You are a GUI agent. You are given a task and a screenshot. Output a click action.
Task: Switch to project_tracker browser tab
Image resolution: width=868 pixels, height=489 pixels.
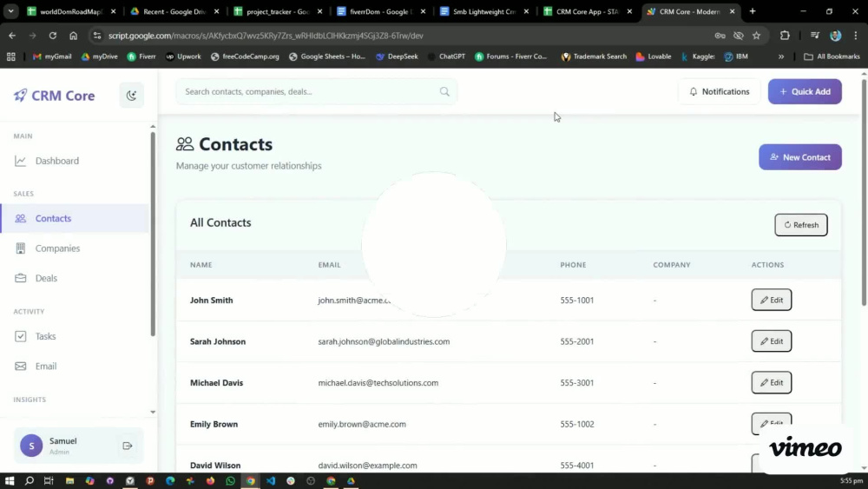pos(279,11)
